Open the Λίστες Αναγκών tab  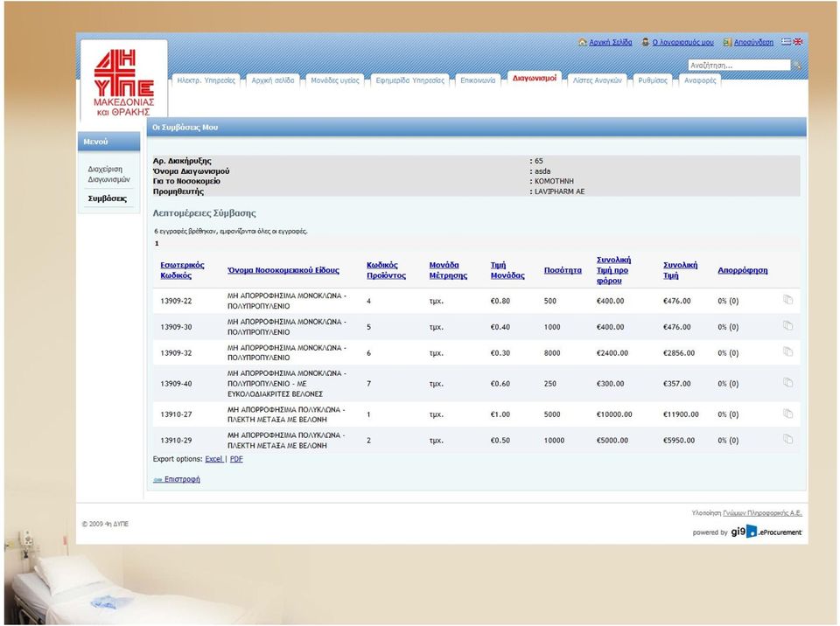click(598, 80)
